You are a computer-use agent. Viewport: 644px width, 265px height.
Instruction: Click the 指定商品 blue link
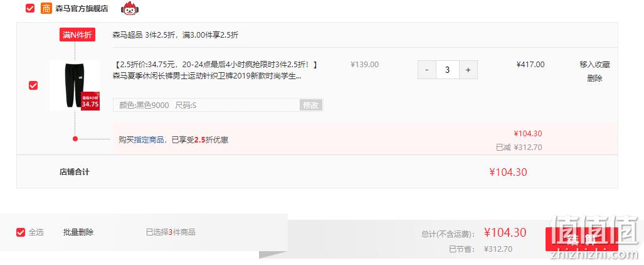tap(149, 140)
